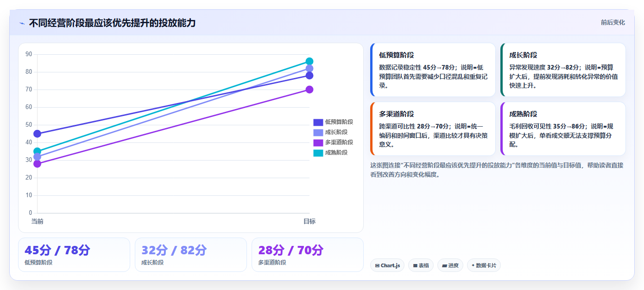Viewport: 644px width, 290px height.
Task: Toggle 多渠道阶段 legend color swatch
Action: (x=318, y=142)
